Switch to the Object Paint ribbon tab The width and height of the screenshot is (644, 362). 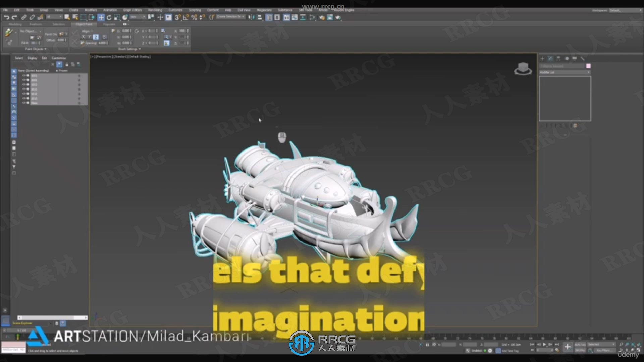tap(84, 24)
